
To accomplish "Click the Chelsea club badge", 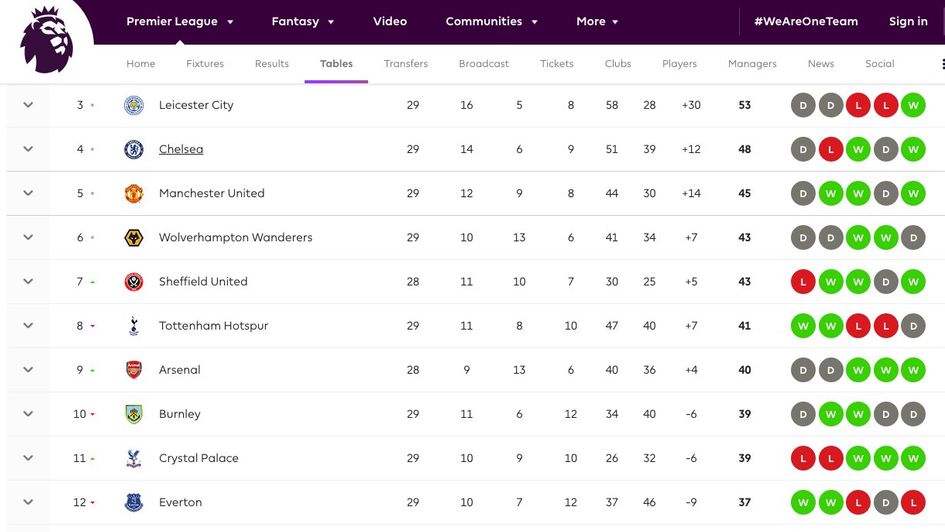I will coord(134,149).
